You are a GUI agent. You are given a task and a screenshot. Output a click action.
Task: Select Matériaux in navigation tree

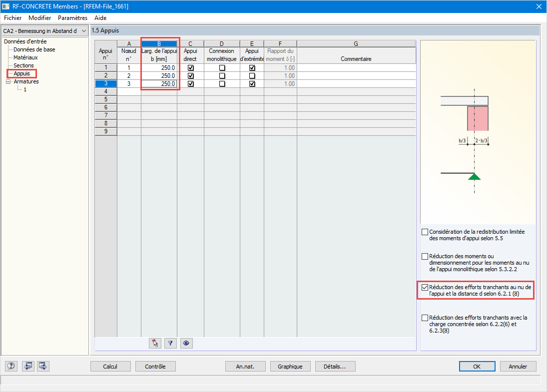[x=25, y=57]
